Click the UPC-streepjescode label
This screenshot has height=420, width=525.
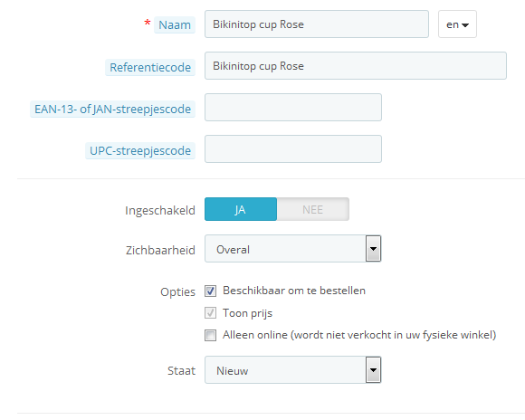pyautogui.click(x=140, y=151)
